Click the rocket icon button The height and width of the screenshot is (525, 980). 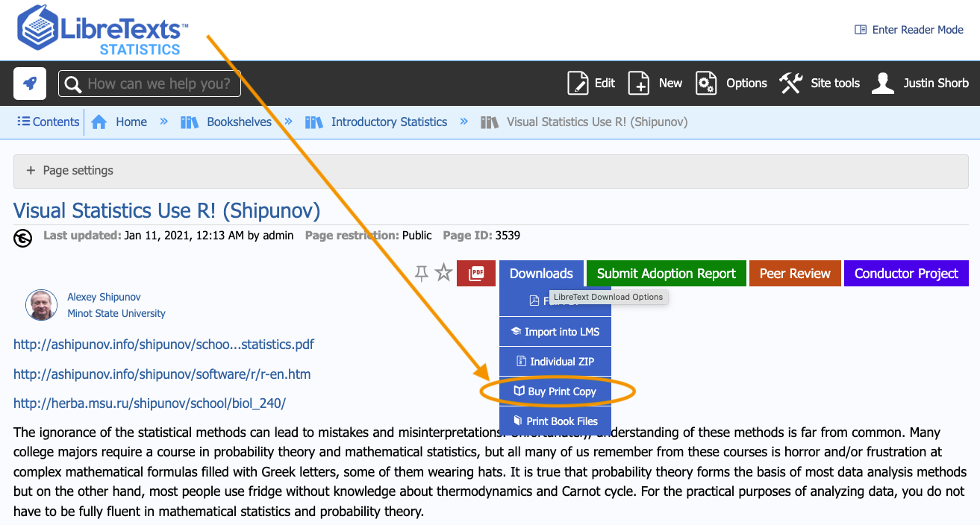[x=30, y=84]
